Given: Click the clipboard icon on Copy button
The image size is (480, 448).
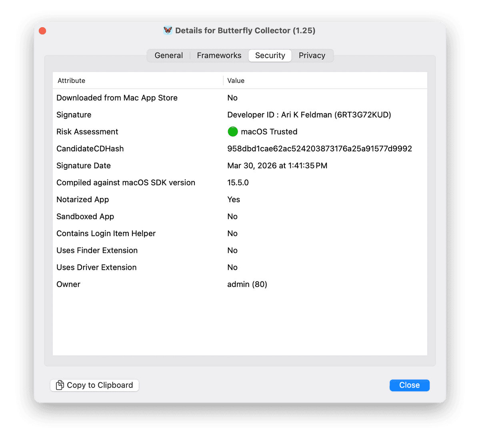Looking at the screenshot, I should (60, 385).
